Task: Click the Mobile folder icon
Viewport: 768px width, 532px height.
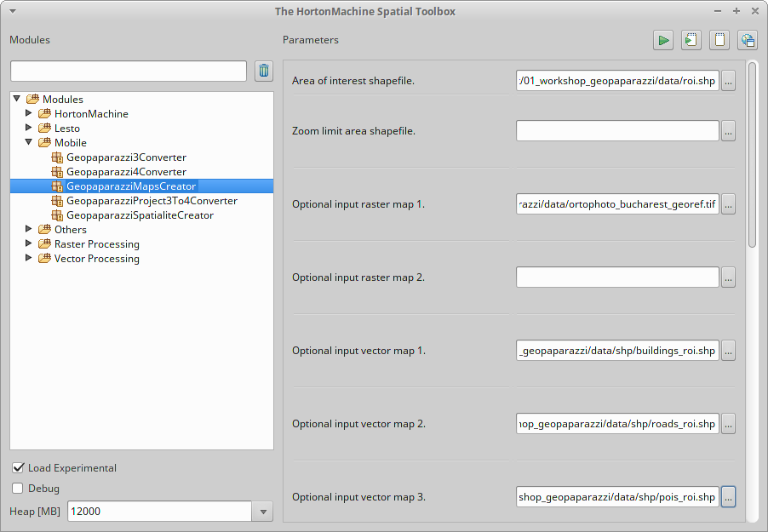Action: click(x=44, y=142)
